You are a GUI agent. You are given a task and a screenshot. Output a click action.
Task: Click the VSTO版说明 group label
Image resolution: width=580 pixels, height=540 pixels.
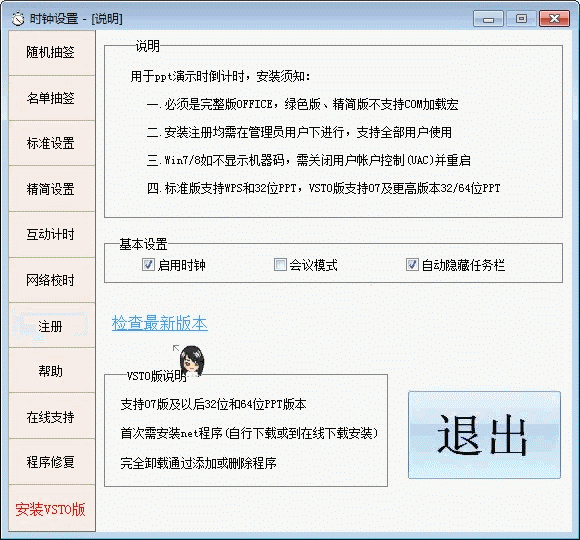pyautogui.click(x=156, y=376)
